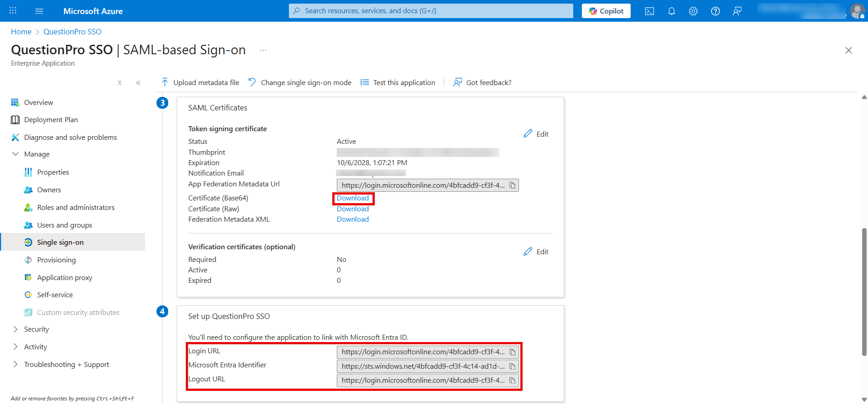The image size is (868, 404).
Task: Copy the Logout URL value
Action: coord(512,380)
